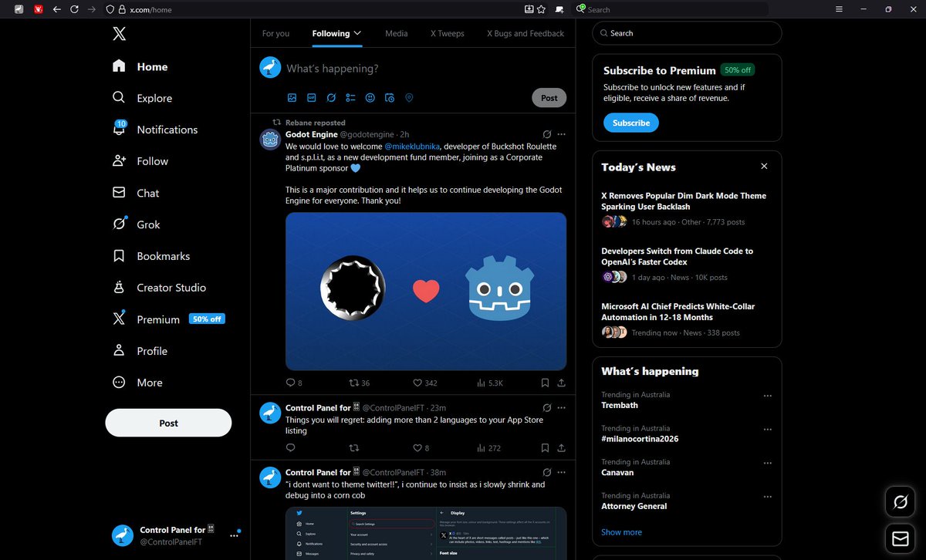Open options for the Trembath trend
The image size is (926, 560).
[768, 395]
